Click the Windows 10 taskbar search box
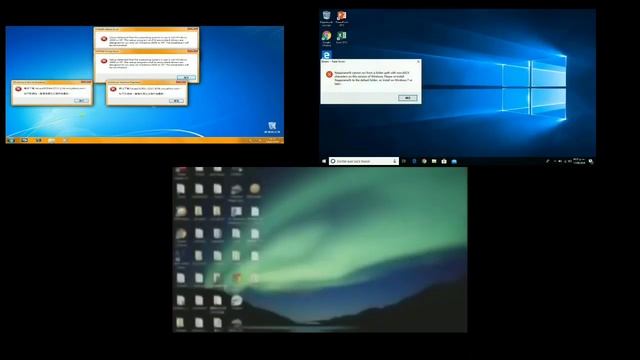640x360 pixels. tap(363, 161)
